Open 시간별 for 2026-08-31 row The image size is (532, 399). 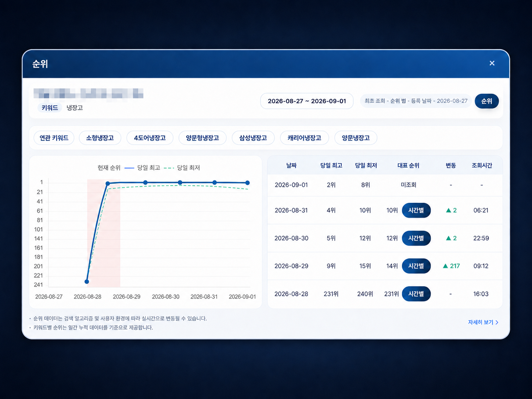click(416, 210)
